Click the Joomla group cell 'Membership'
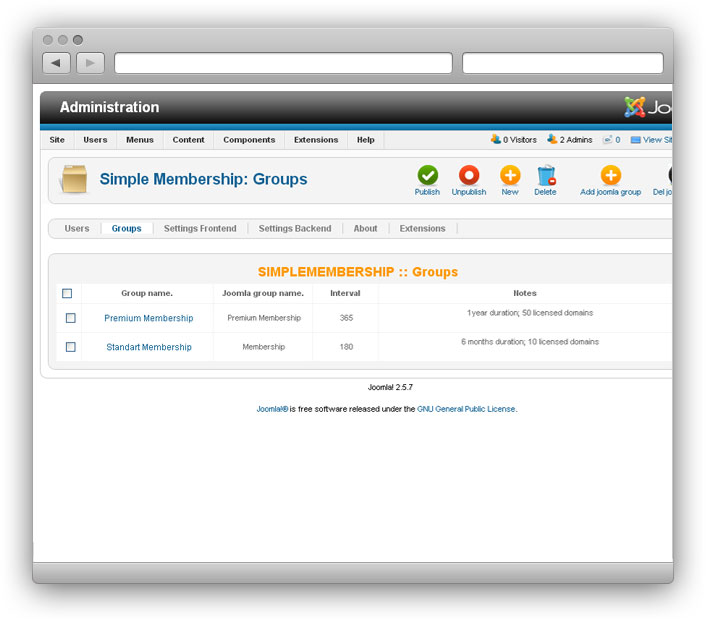This screenshot has height=621, width=706. click(264, 347)
